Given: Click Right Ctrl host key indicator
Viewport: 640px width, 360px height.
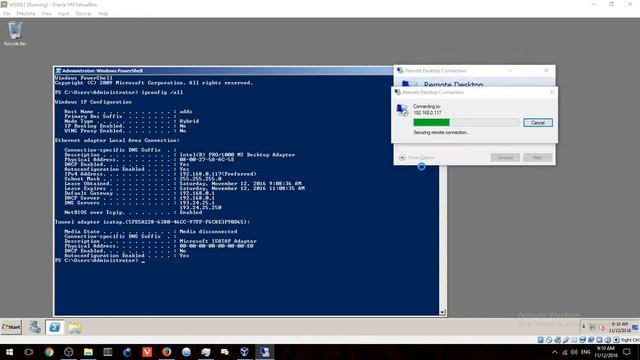Looking at the screenshot, I should pyautogui.click(x=630, y=340).
